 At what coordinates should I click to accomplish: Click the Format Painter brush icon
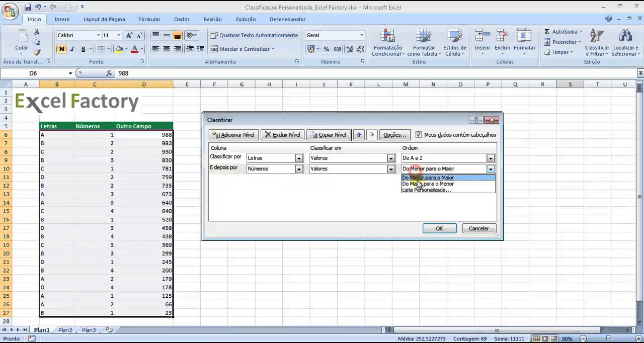coord(37,52)
